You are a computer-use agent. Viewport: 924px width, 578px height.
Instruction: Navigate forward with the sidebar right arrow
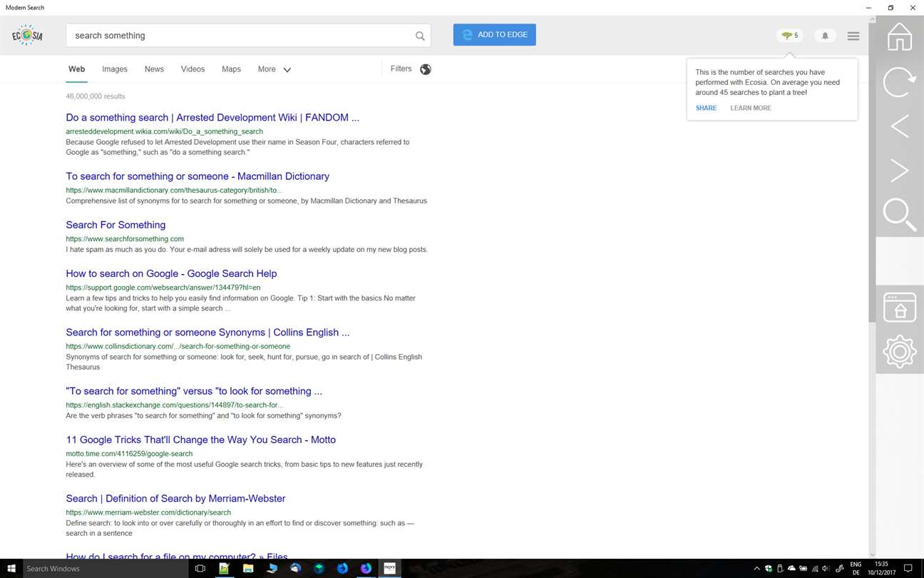(900, 171)
